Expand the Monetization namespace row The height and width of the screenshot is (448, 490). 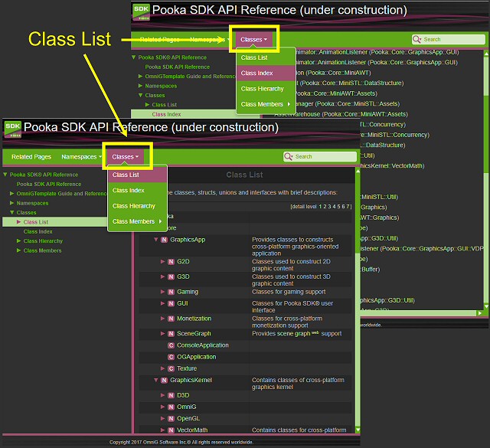pos(162,319)
